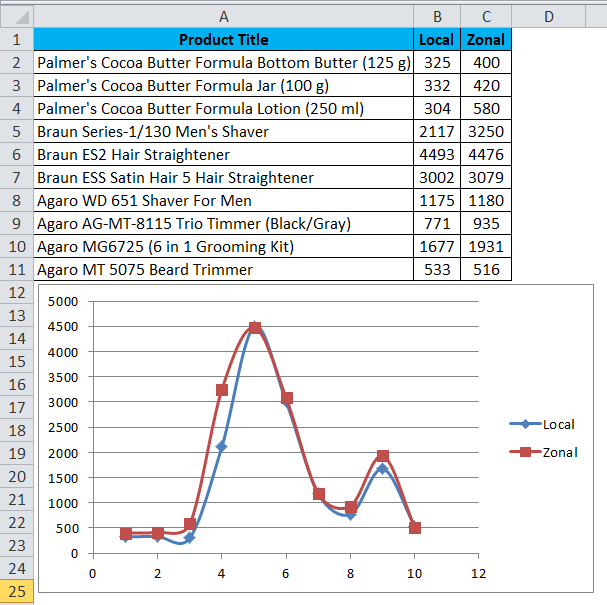This screenshot has width=607, height=605.
Task: Select highlighted row 25 header
Action: 17,591
